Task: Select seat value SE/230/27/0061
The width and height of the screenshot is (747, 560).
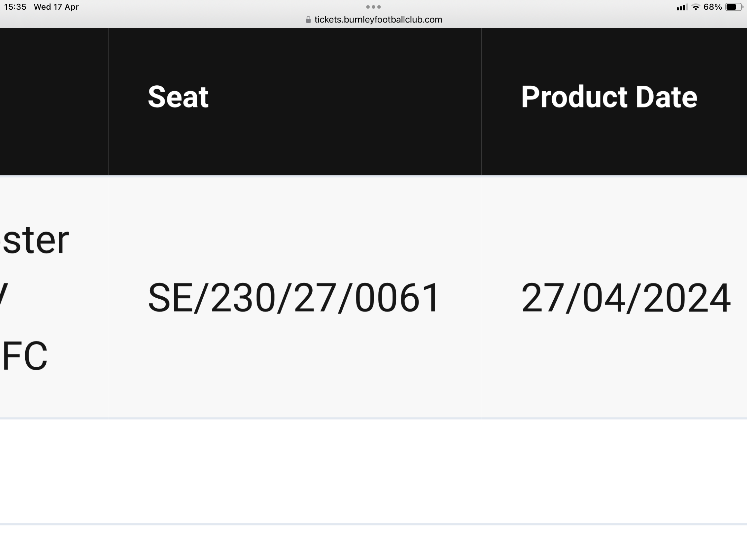Action: pos(293,298)
